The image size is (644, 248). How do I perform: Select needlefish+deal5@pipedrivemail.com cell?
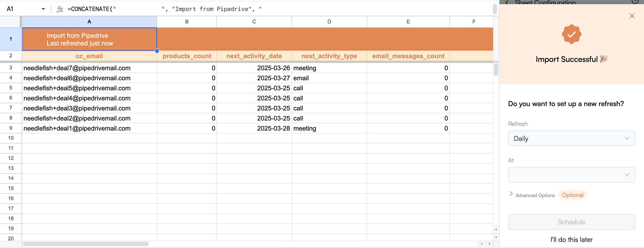[89, 88]
